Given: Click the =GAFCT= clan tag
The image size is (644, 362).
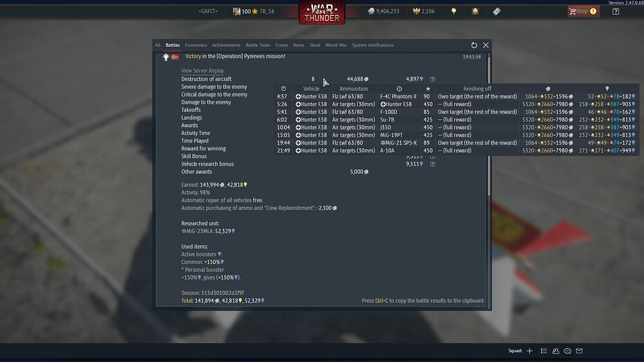Looking at the screenshot, I should 208,12.
